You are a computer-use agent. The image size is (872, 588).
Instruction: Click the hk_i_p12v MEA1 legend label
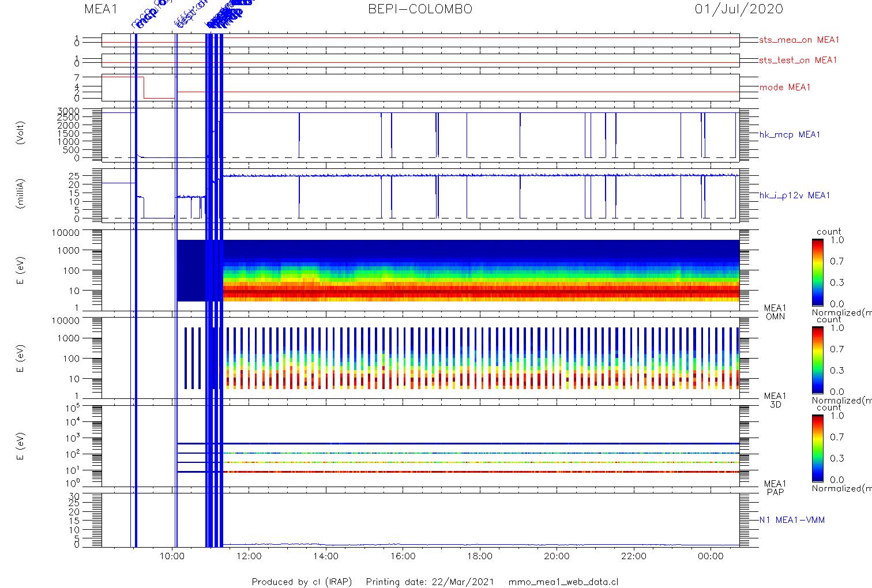(x=795, y=195)
